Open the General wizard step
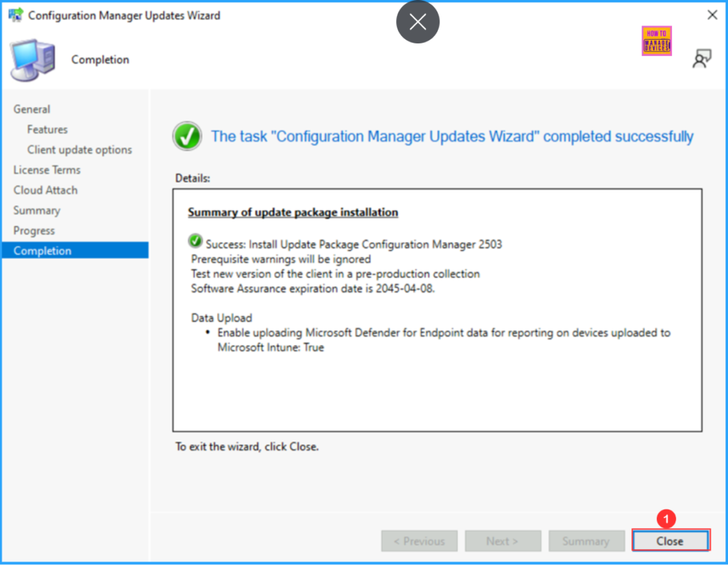 [x=32, y=109]
